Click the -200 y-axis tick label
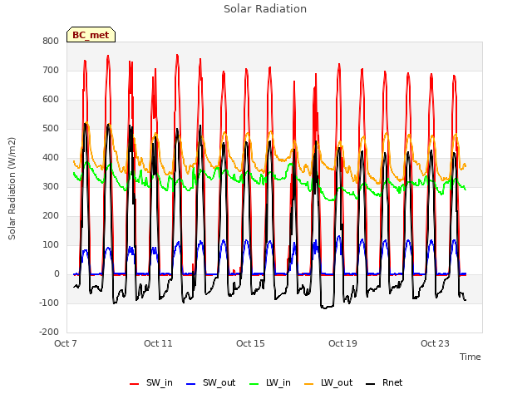Screen dimensions: 532x399 [x=49, y=332]
